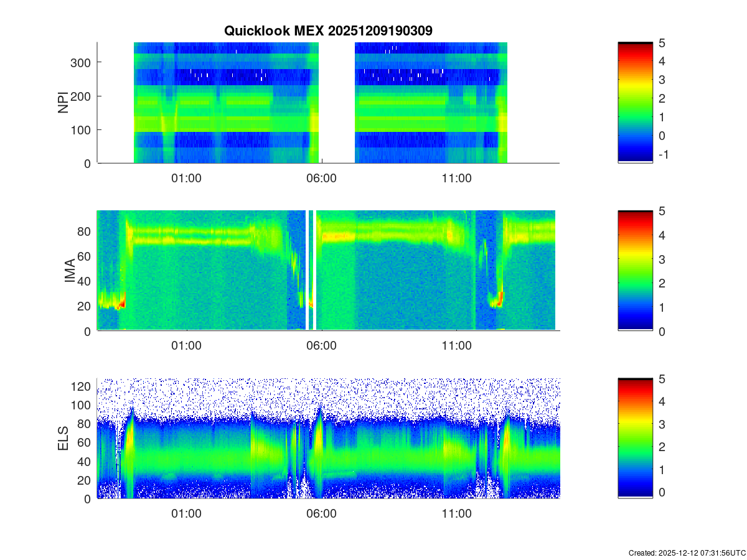Select the 01:00 tick under NPI plot

pos(186,178)
